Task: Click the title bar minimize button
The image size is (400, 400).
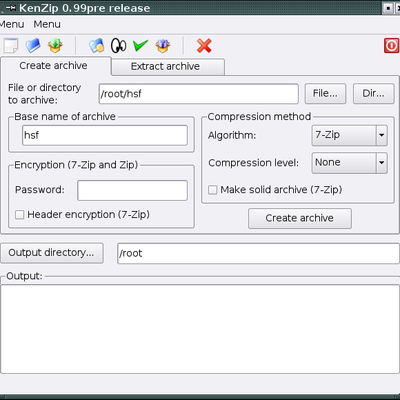Action: (388, 8)
